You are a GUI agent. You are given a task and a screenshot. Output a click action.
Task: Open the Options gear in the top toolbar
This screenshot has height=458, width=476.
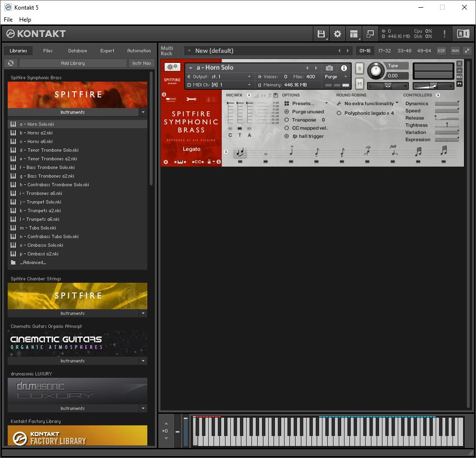337,34
